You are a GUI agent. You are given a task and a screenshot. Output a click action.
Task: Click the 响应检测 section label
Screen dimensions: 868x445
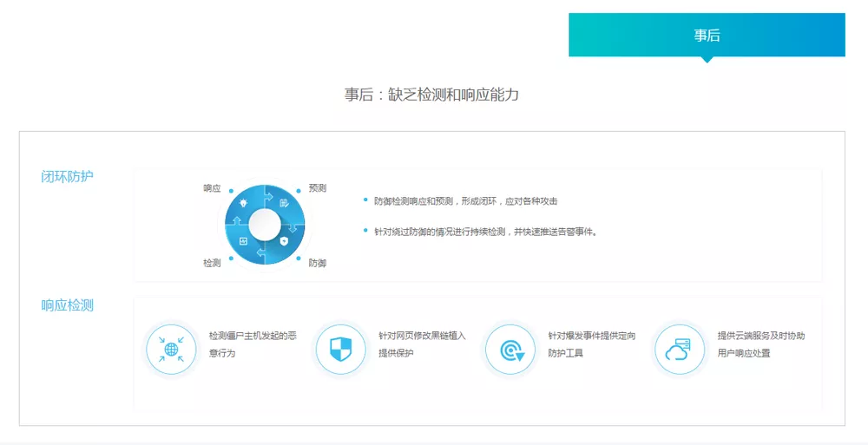point(68,305)
